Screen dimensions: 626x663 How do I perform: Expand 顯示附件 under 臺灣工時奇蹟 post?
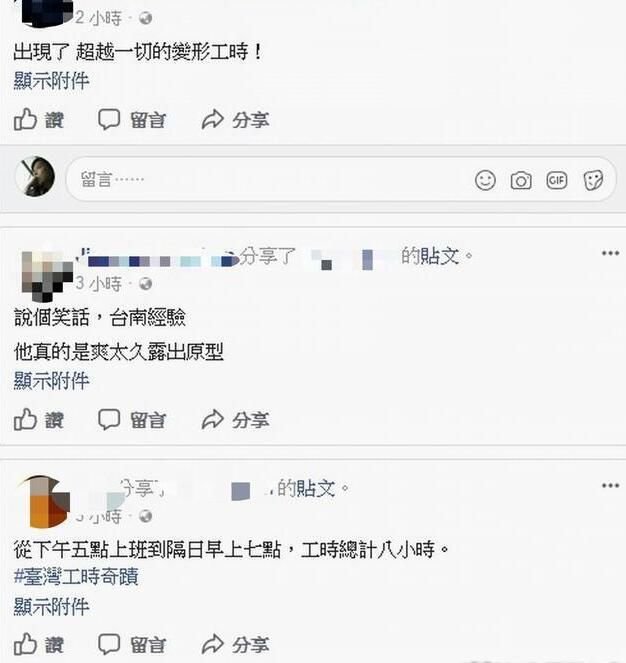[x=51, y=606]
